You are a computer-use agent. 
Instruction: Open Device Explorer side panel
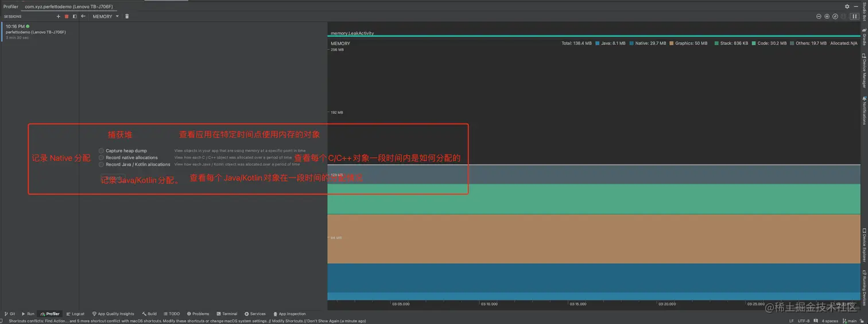pos(864,245)
